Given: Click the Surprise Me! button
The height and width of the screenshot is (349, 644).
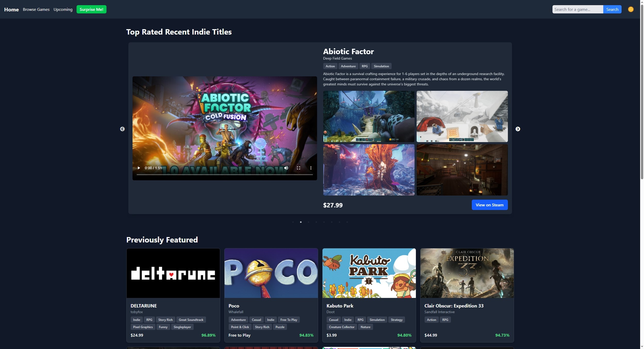Looking at the screenshot, I should [91, 9].
